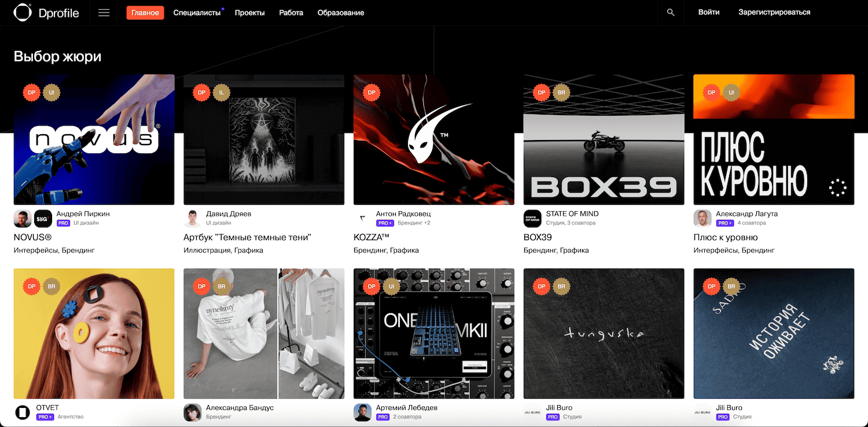The image size is (868, 427).
Task: Click BR badge on OTVET card
Action: (52, 286)
